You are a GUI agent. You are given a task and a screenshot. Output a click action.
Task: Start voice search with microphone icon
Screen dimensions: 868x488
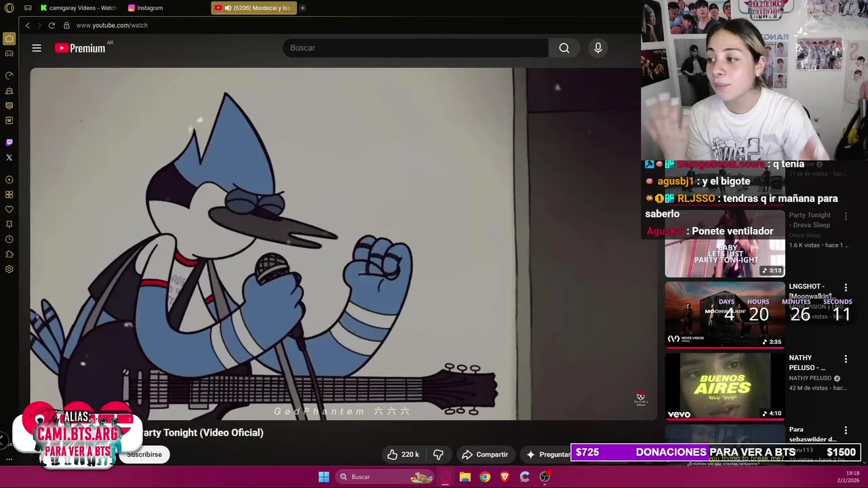click(598, 48)
